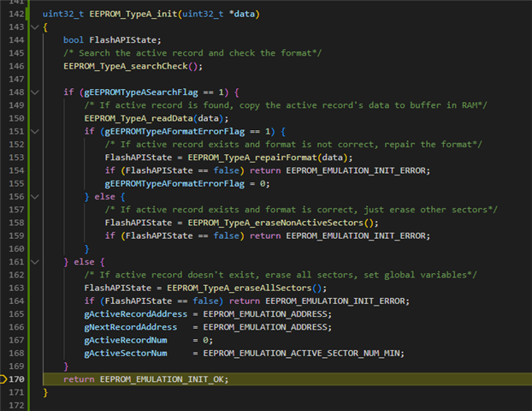Click the EEPROM_TypeA_searchCheck call
Screen dimensions: 532x411
click(x=126, y=66)
